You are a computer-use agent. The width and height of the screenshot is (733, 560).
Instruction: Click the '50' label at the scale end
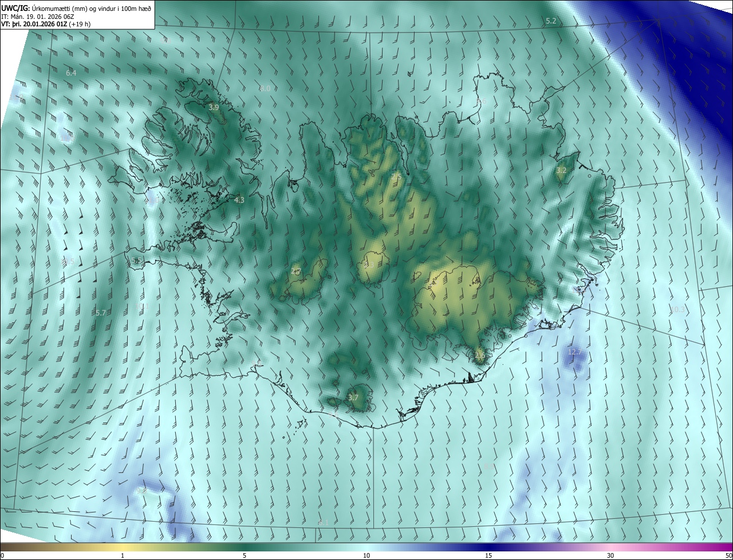click(x=728, y=555)
